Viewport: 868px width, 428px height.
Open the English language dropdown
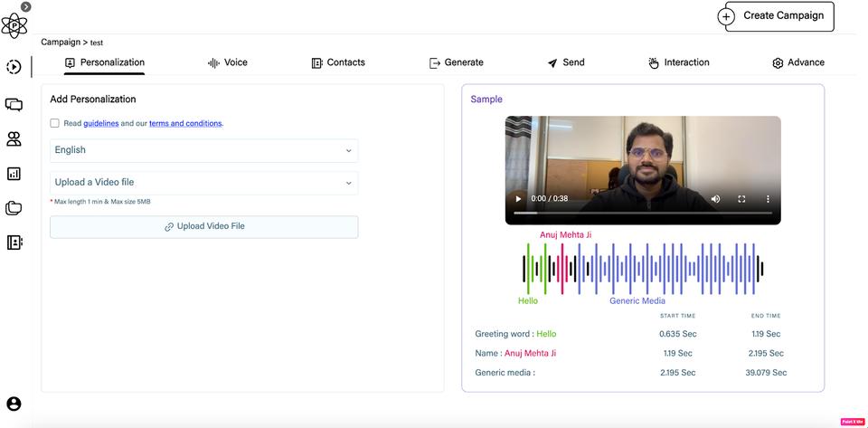[x=203, y=150]
